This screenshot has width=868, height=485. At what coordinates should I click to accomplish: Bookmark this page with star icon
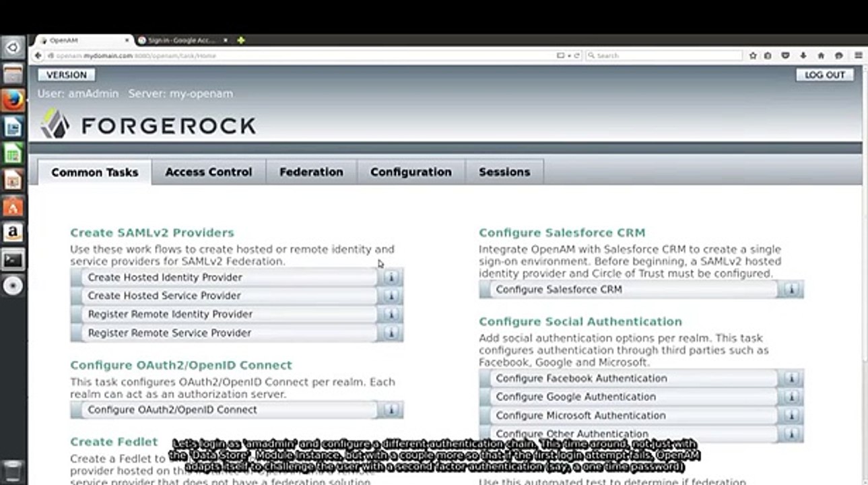point(753,56)
